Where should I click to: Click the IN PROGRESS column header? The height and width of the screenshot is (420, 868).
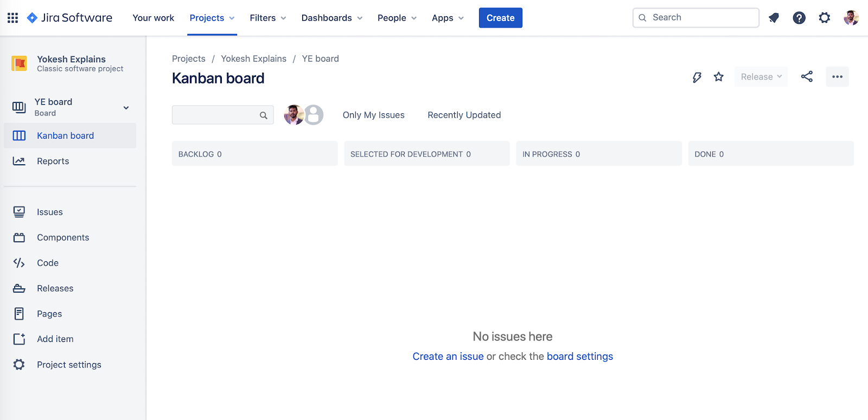[599, 154]
